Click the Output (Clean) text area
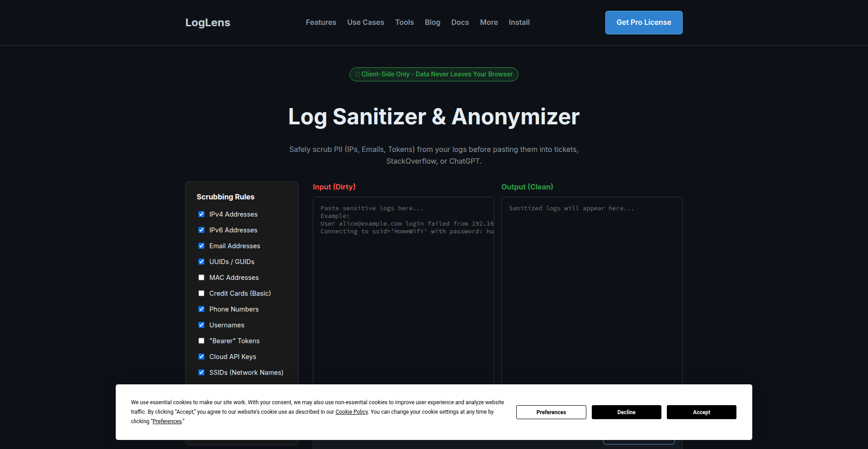 (x=592, y=290)
